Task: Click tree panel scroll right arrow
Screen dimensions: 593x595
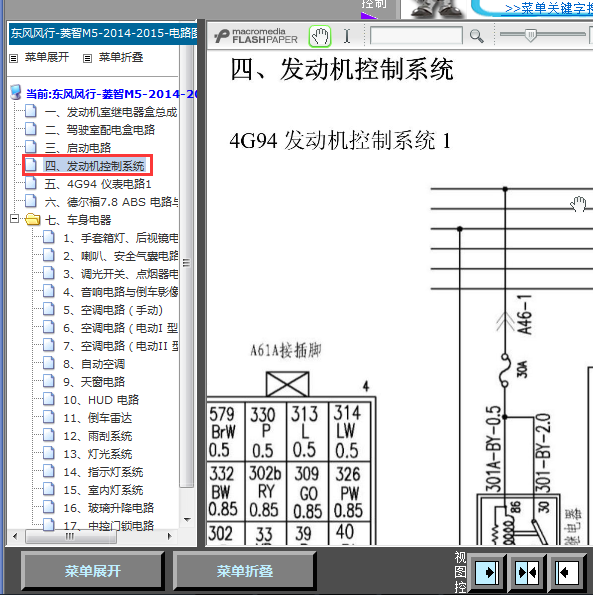Action: pos(170,536)
